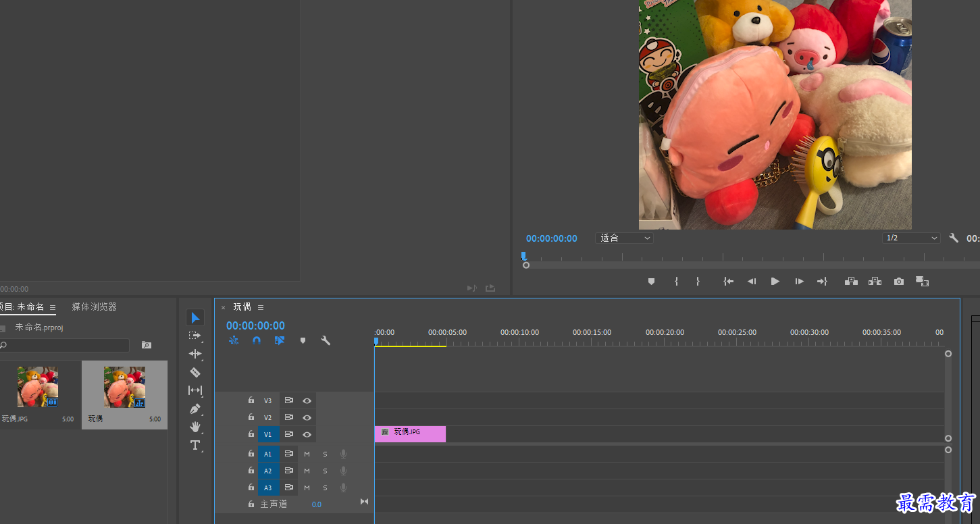Viewport: 980px width, 524px height.
Task: Select the 项目: 未命名 tab
Action: (x=22, y=307)
